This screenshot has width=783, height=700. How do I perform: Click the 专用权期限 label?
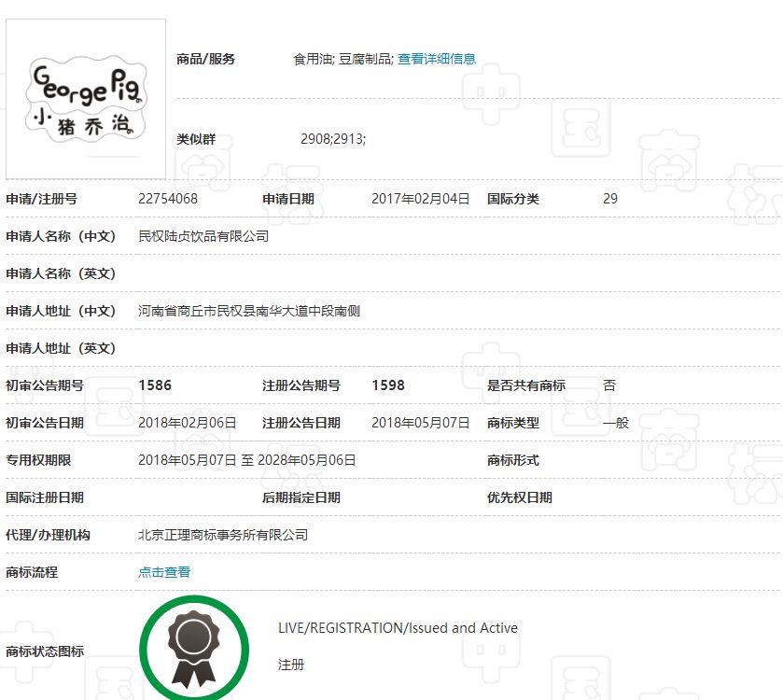pos(38,460)
